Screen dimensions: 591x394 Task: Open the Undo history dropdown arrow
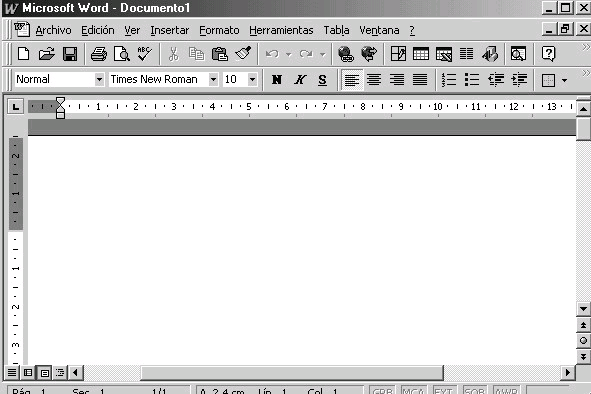[288, 54]
